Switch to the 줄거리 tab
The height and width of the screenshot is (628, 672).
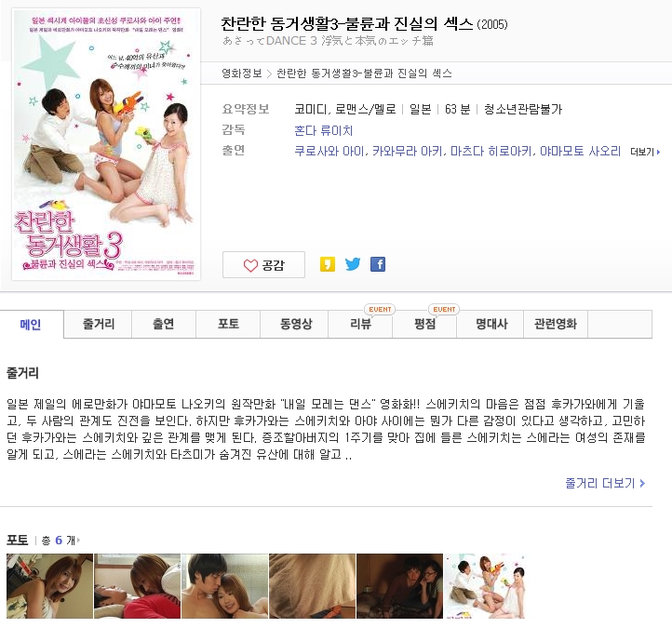98,324
